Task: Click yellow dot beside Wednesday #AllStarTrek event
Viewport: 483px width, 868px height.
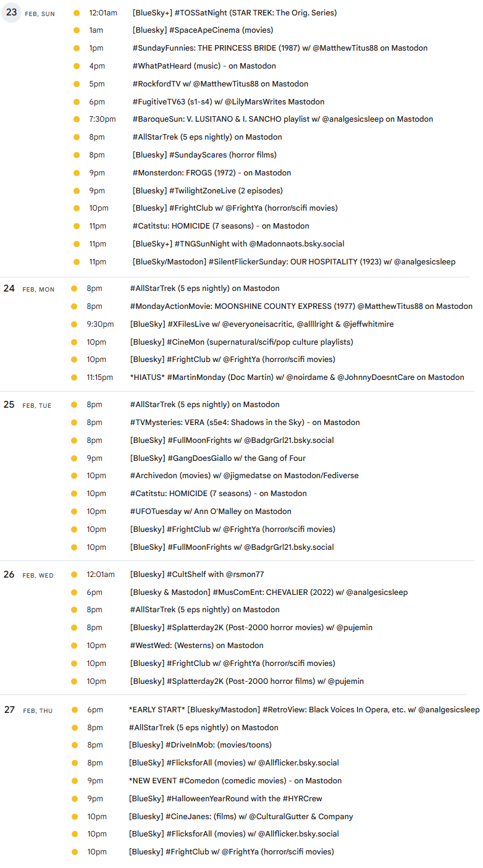Action: coord(73,610)
